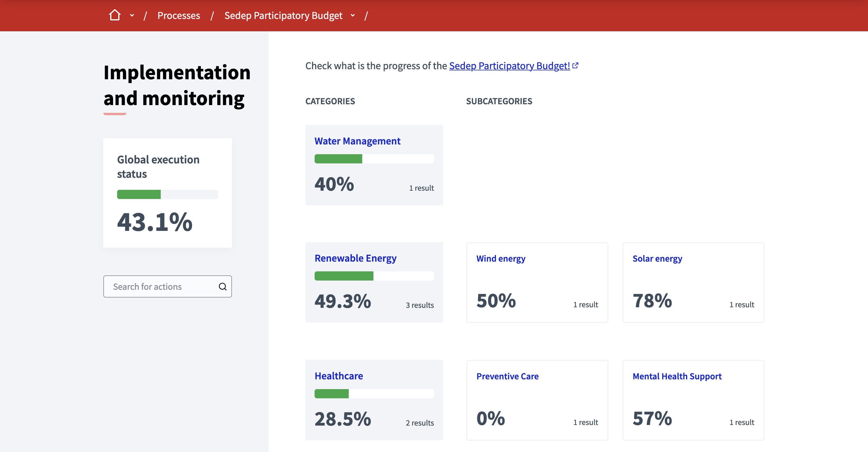This screenshot has height=452, width=868.
Task: Open the Healthcare category
Action: [338, 376]
